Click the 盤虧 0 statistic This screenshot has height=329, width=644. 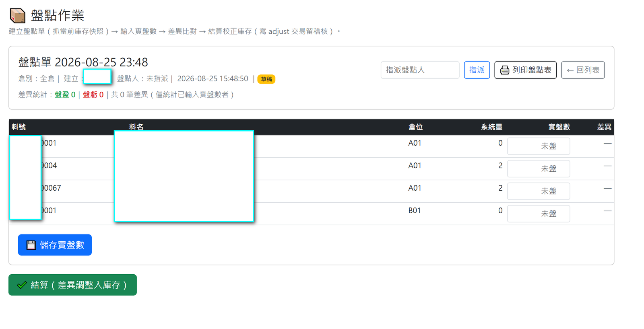point(93,95)
